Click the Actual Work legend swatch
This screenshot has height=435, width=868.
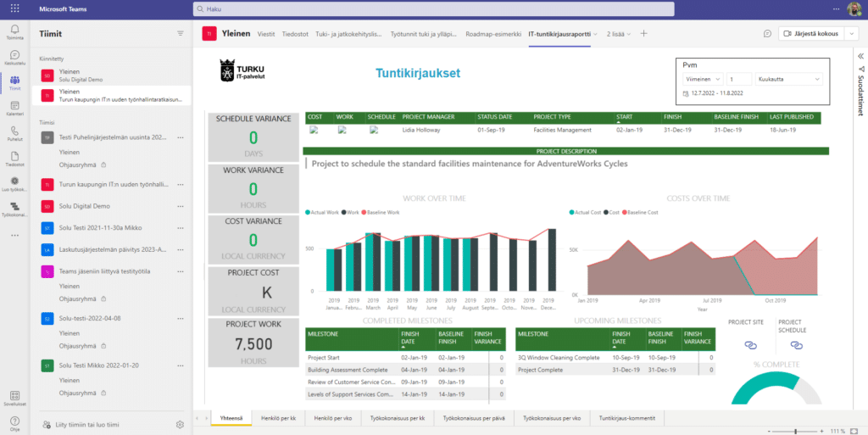pyautogui.click(x=308, y=212)
